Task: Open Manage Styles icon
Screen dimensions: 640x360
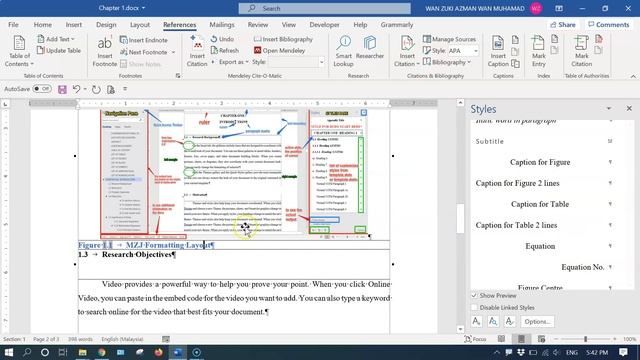Action: [x=509, y=322]
